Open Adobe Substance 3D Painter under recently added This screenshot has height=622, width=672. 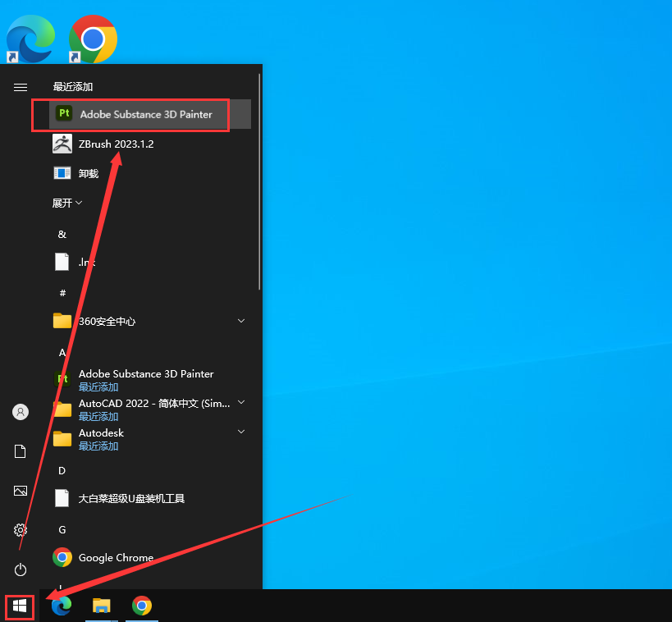click(x=150, y=114)
